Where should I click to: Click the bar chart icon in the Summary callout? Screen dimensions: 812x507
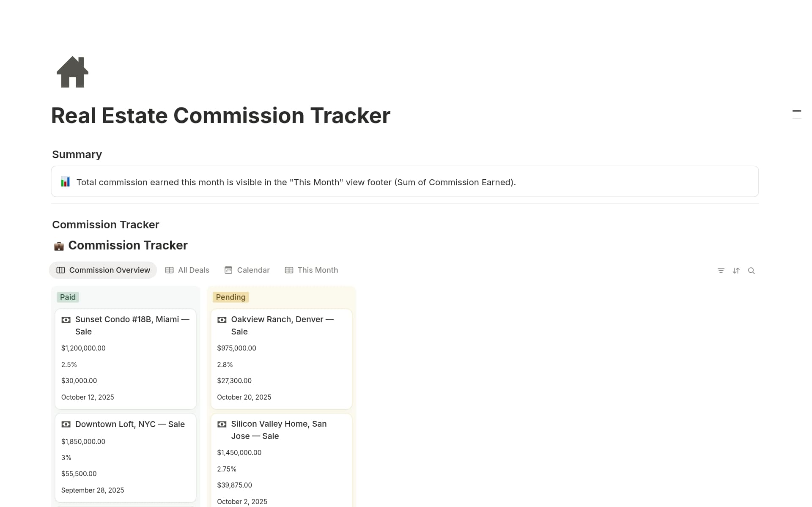coord(66,181)
